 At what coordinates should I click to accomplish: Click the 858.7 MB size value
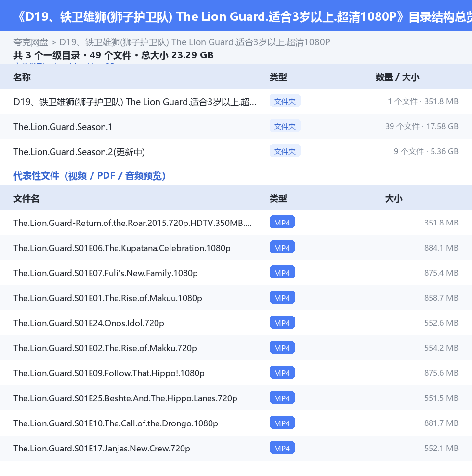441,298
